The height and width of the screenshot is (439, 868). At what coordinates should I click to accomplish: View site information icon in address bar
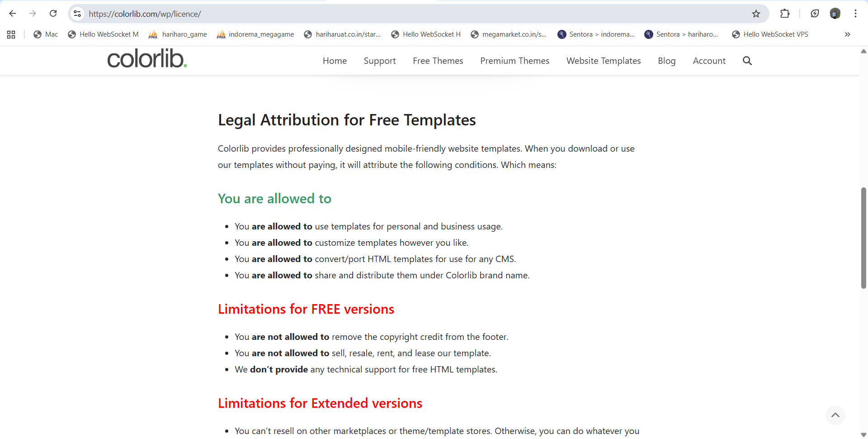[78, 14]
